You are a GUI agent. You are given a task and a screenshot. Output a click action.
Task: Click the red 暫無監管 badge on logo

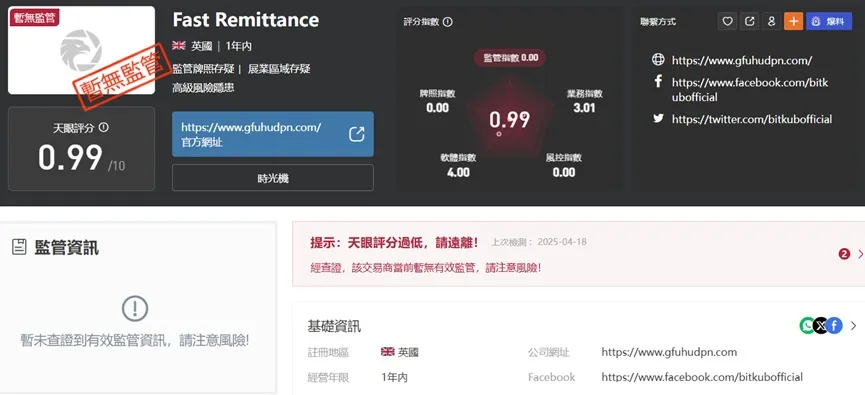click(34, 17)
